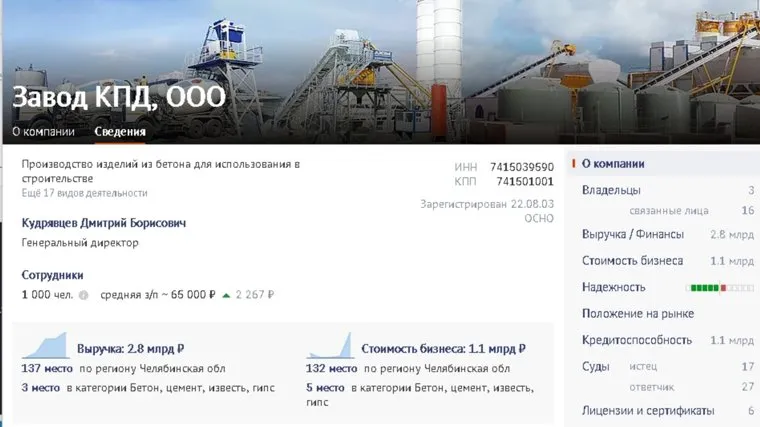
Task: Click the revenue growth chart icon
Action: point(46,345)
